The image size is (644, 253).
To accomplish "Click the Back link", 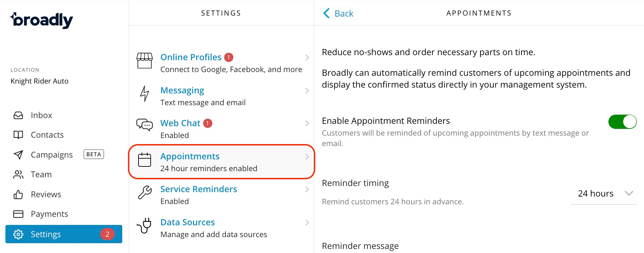I will [339, 14].
